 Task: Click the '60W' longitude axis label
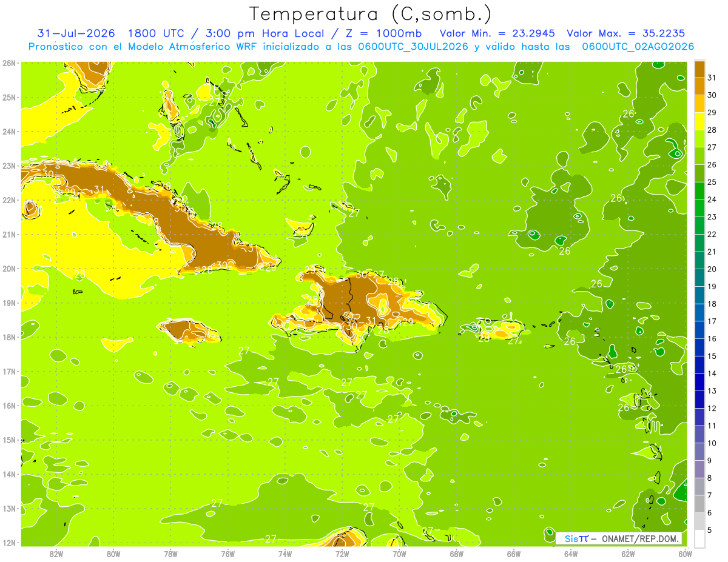click(x=685, y=553)
